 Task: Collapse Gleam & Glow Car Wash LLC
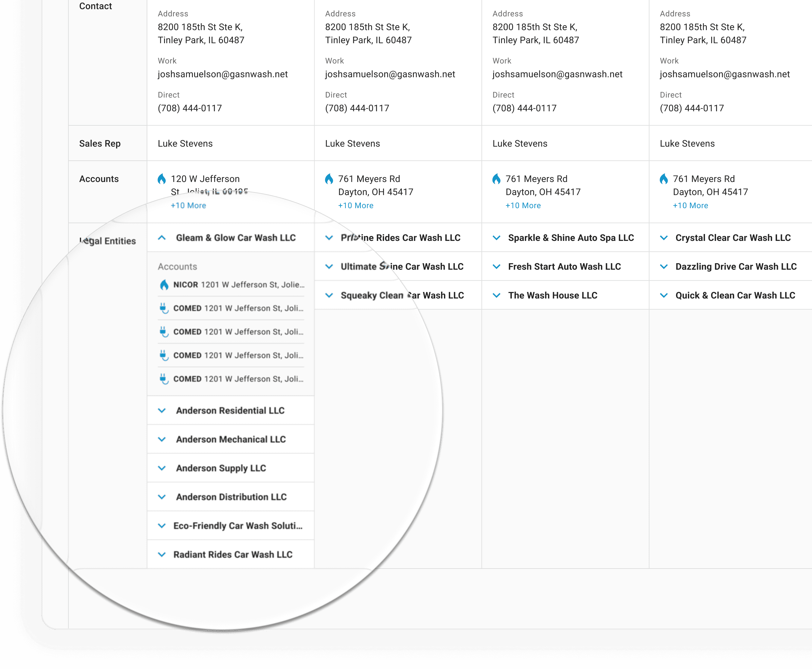point(162,238)
